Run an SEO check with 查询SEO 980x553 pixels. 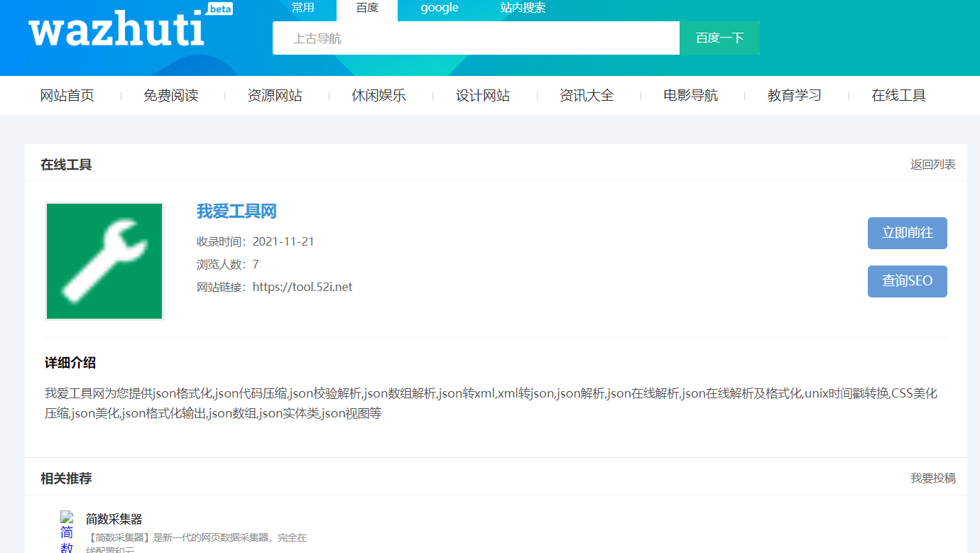(x=907, y=281)
